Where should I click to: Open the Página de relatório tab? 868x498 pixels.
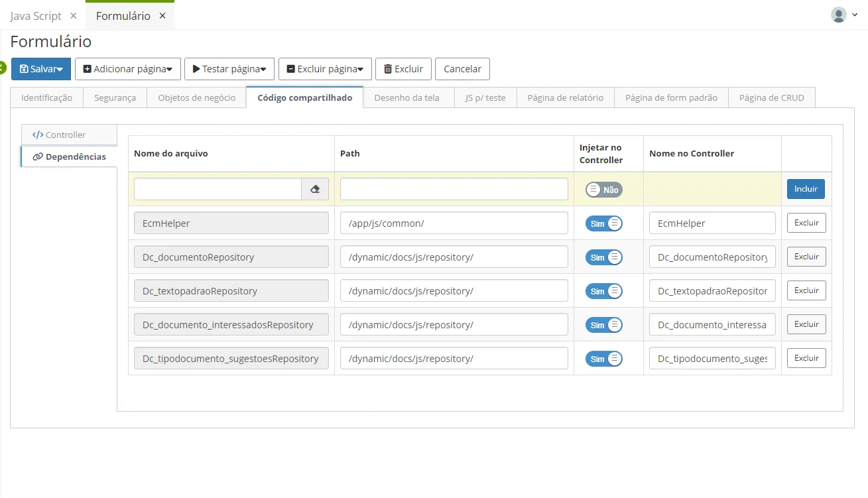565,97
